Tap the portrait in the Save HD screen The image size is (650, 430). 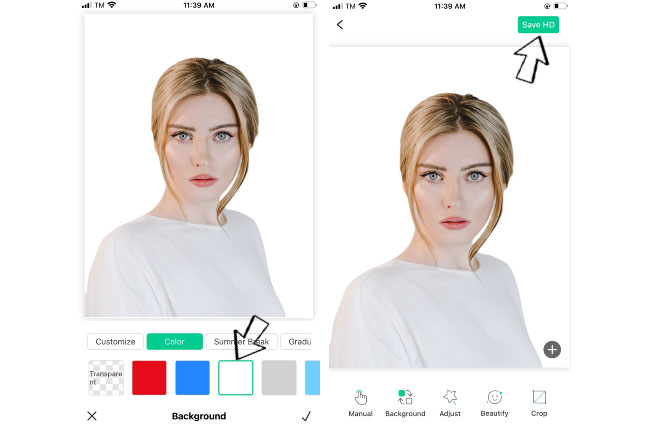pos(450,207)
